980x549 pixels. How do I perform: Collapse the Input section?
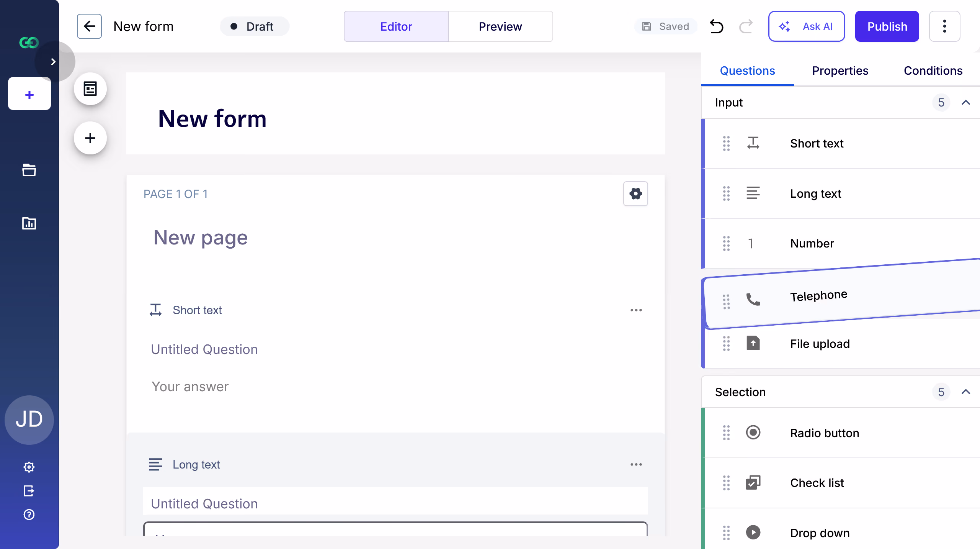tap(966, 102)
